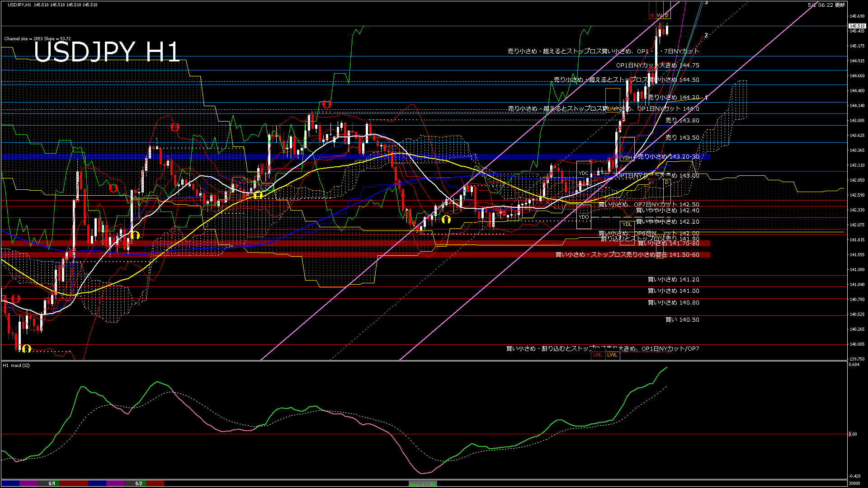Click the 5/2 date session marker
The height and width of the screenshot is (488, 868).
(x=139, y=483)
